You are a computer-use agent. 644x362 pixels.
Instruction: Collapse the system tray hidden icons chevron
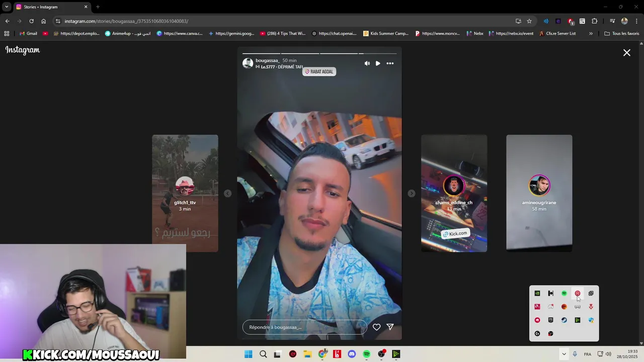coord(564,354)
